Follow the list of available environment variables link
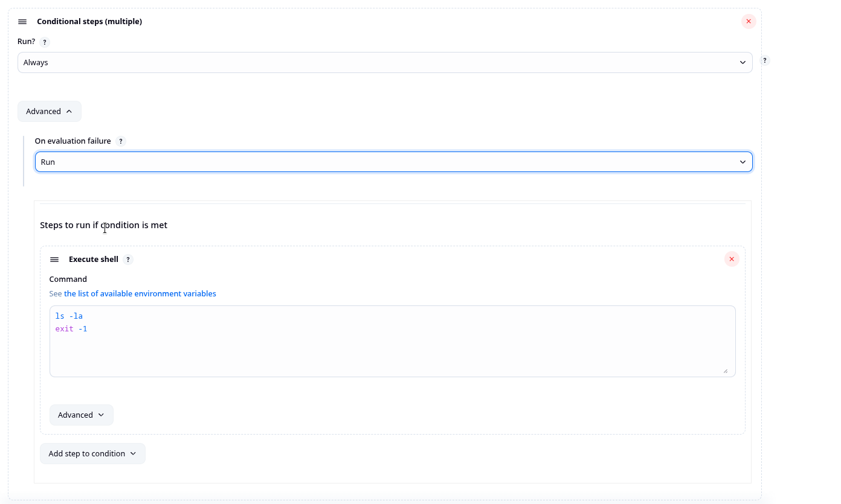Viewport: 841px width, 504px height. (x=140, y=294)
